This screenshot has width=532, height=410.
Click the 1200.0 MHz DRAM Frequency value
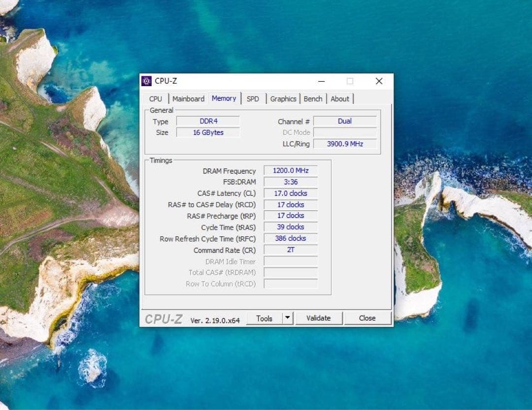(x=291, y=171)
